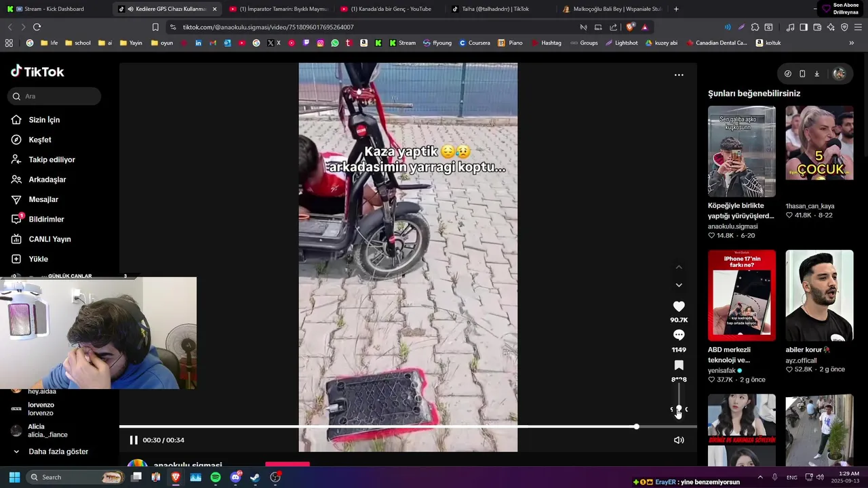Go to next video with down chevron
868x488 pixels.
tap(679, 285)
